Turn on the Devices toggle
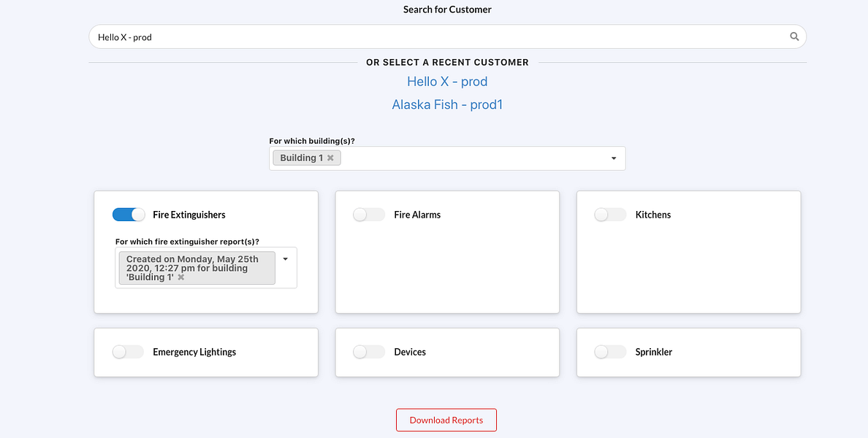868x438 pixels. pos(369,352)
